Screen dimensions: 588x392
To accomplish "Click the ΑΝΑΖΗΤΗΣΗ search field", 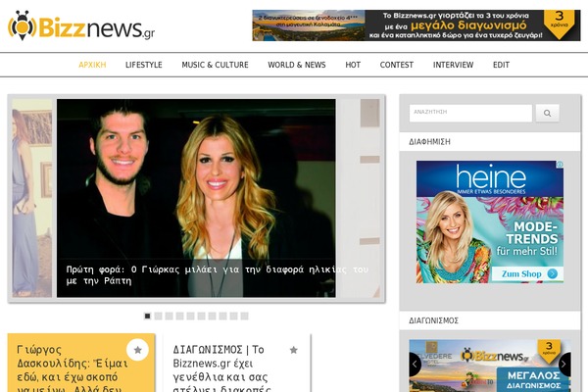I will (x=470, y=113).
